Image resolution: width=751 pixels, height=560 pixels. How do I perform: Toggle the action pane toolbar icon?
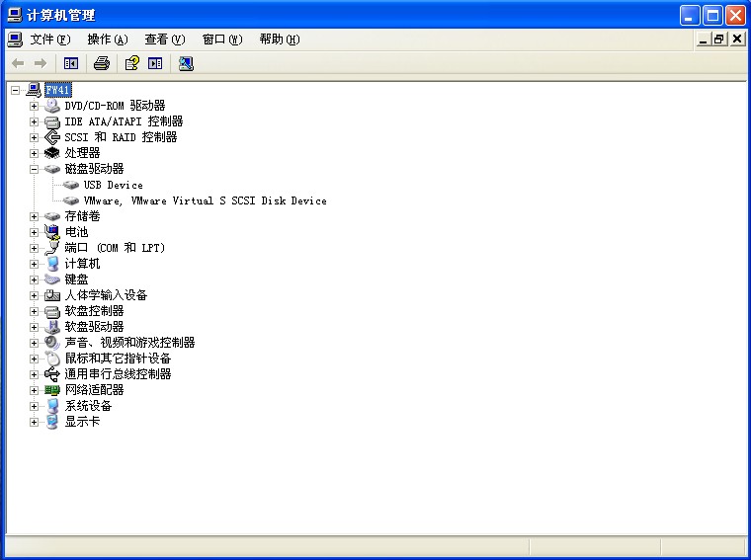pos(155,63)
